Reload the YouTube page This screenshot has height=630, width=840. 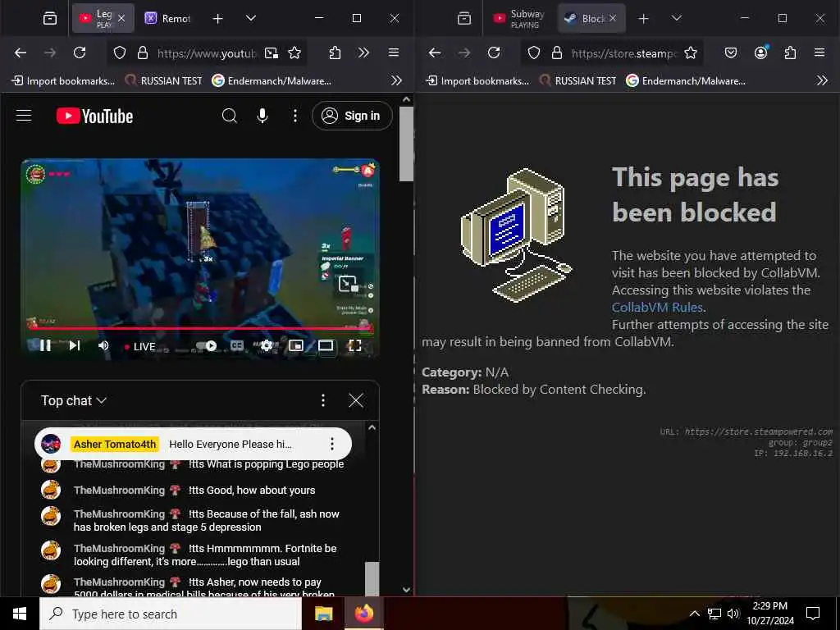[x=80, y=52]
